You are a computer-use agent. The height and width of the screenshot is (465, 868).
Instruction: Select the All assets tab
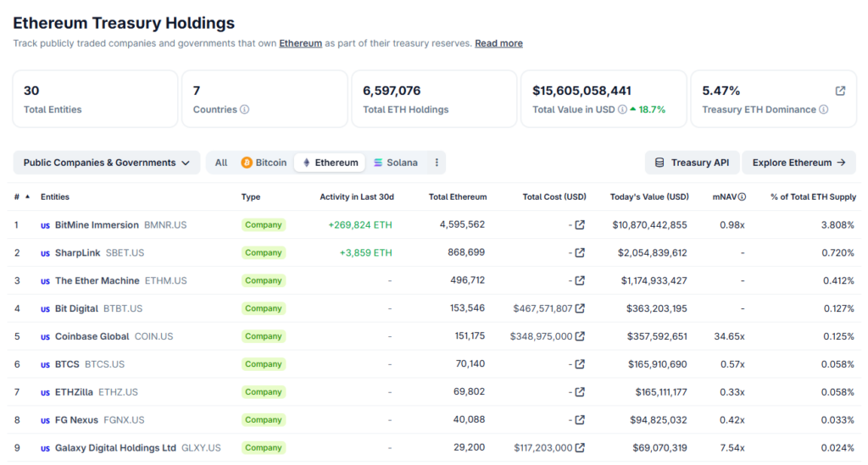pos(221,163)
